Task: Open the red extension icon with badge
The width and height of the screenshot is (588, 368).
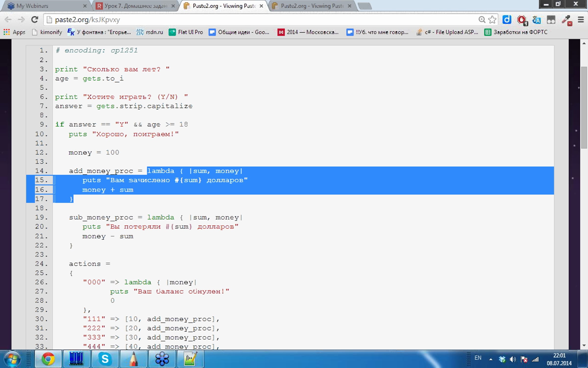Action: [x=522, y=20]
